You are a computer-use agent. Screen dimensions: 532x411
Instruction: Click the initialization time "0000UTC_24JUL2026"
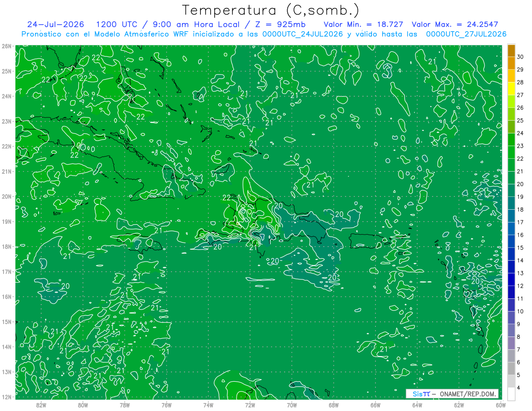pos(303,34)
